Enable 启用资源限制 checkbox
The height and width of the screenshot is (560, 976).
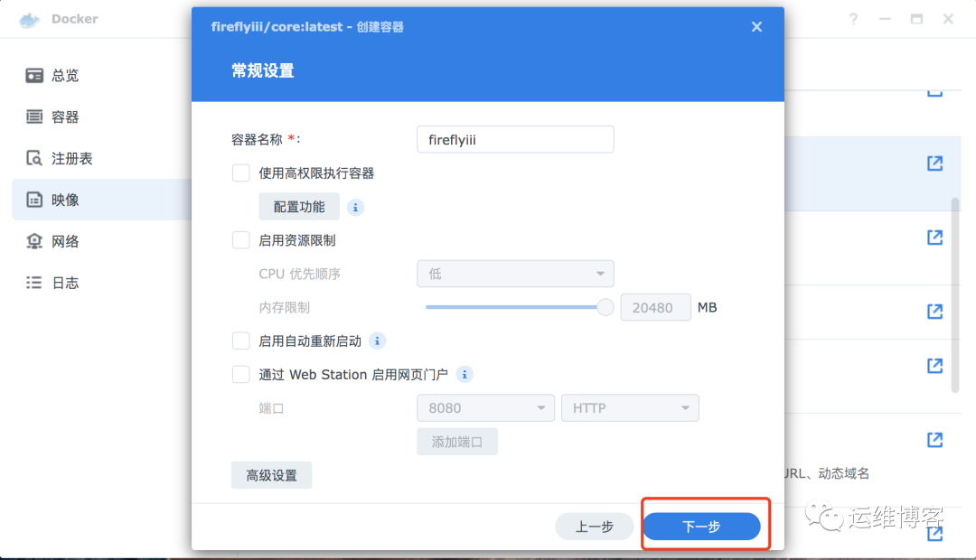tap(241, 240)
